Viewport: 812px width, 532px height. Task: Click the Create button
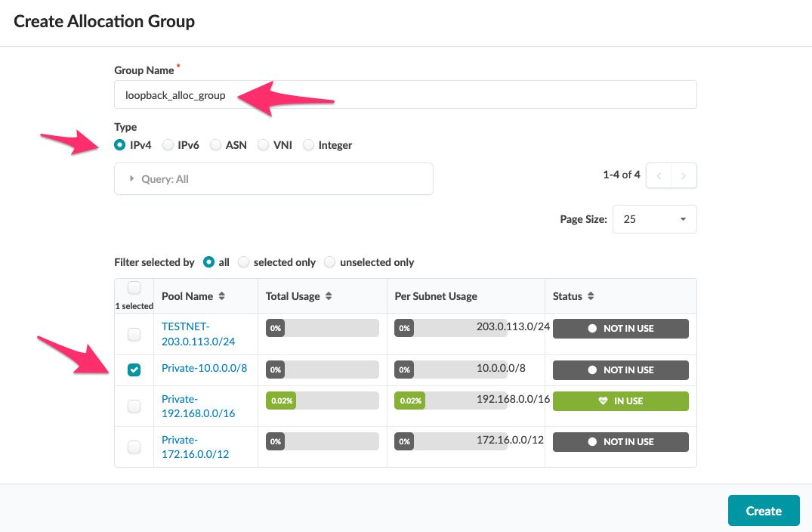(764, 510)
